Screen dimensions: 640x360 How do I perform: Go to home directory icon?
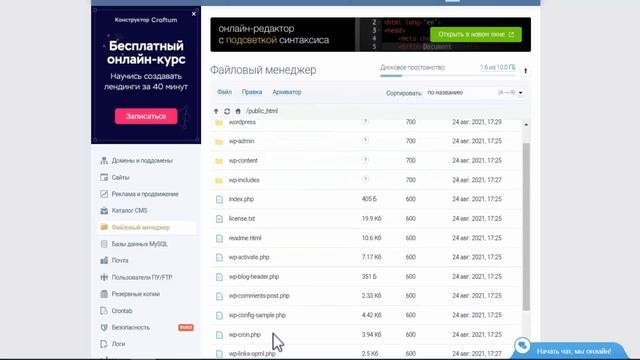[x=238, y=111]
